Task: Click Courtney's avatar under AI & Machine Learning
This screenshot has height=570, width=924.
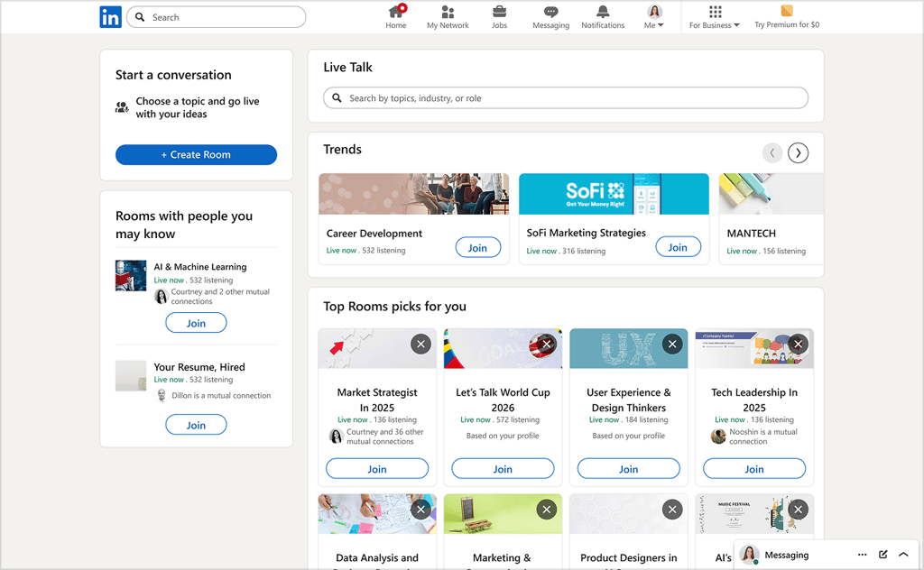Action: coord(162,296)
